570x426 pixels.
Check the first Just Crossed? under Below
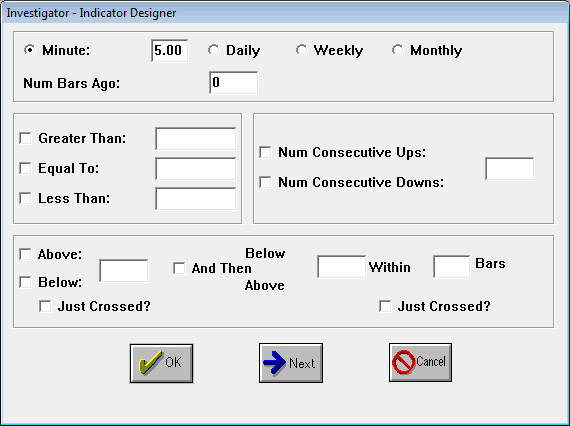click(45, 306)
